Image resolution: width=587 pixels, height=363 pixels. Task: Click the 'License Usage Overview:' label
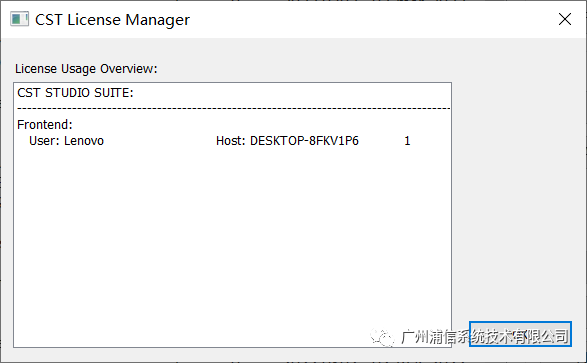(x=86, y=69)
